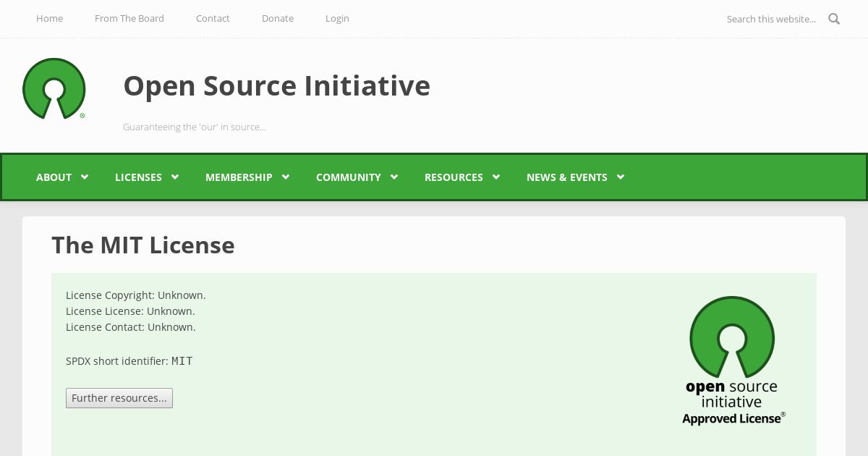
Task: Click the Open Source Initiative site title
Action: tap(276, 85)
